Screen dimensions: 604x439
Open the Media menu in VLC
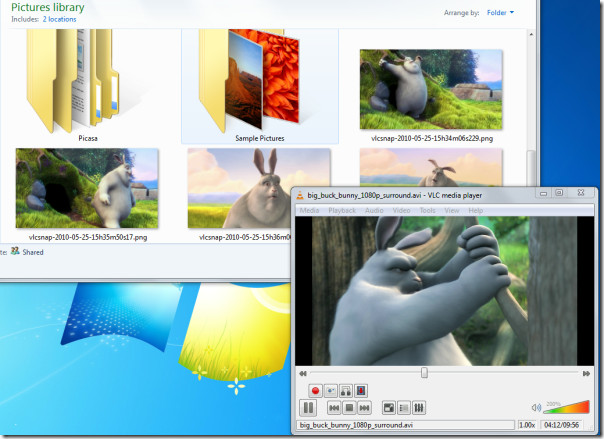309,210
